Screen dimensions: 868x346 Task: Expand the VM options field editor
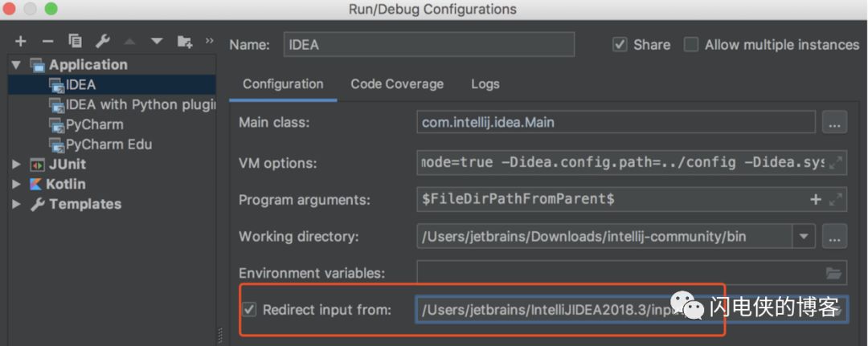pyautogui.click(x=835, y=163)
